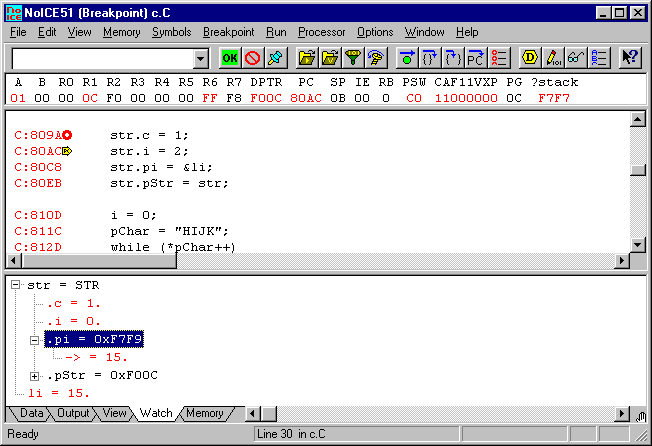Click the NoICE application icon in title bar
Image resolution: width=652 pixels, height=446 pixels.
coord(13,13)
